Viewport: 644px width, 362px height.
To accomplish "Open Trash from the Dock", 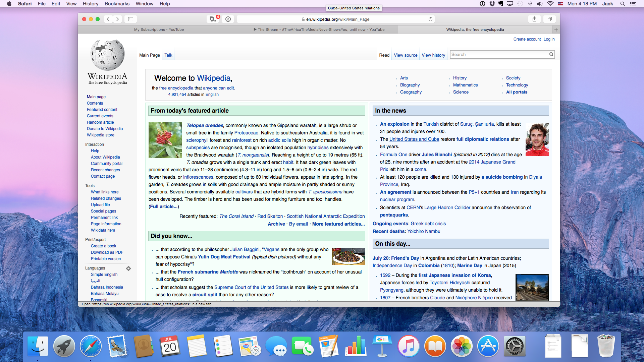I will pos(606,346).
